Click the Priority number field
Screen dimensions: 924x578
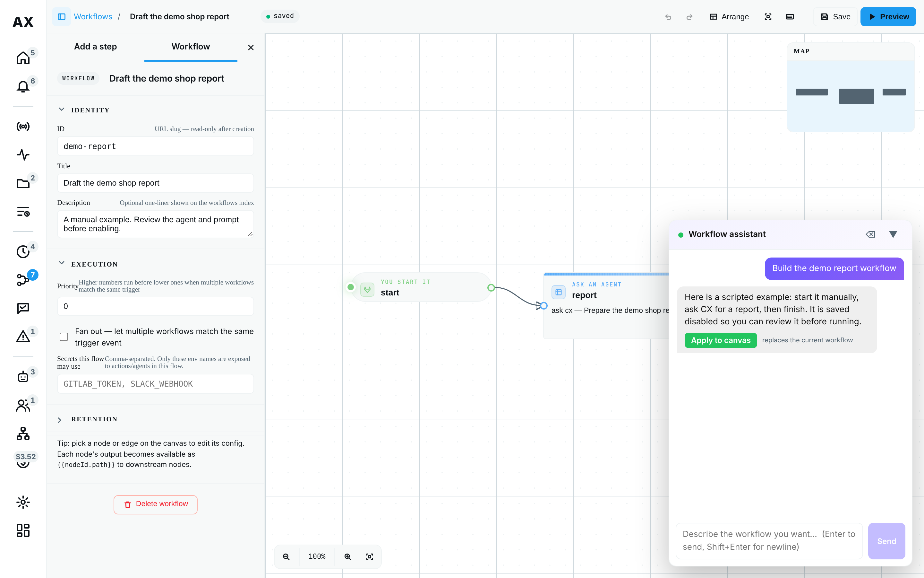(155, 306)
